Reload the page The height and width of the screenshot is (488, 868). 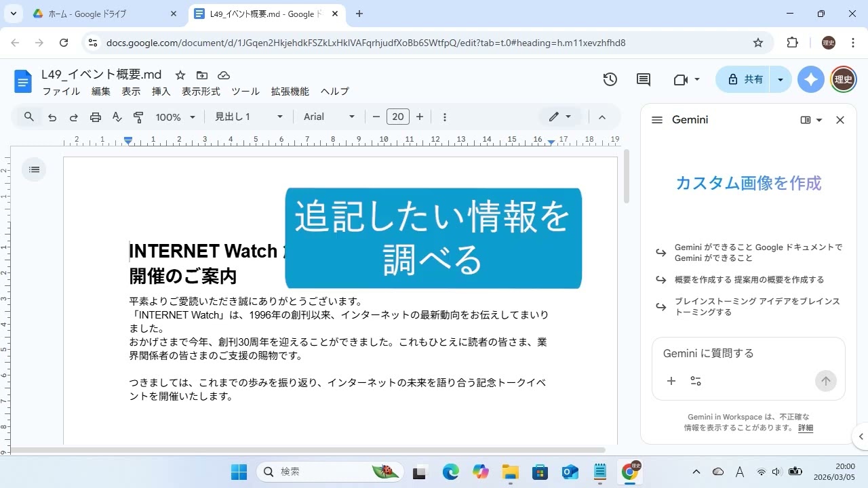(x=64, y=43)
